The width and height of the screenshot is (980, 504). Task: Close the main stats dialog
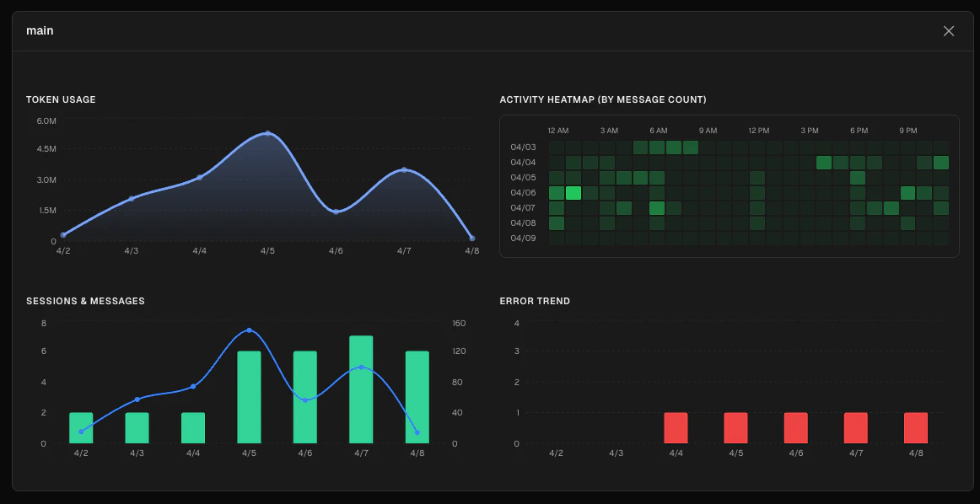tap(948, 30)
